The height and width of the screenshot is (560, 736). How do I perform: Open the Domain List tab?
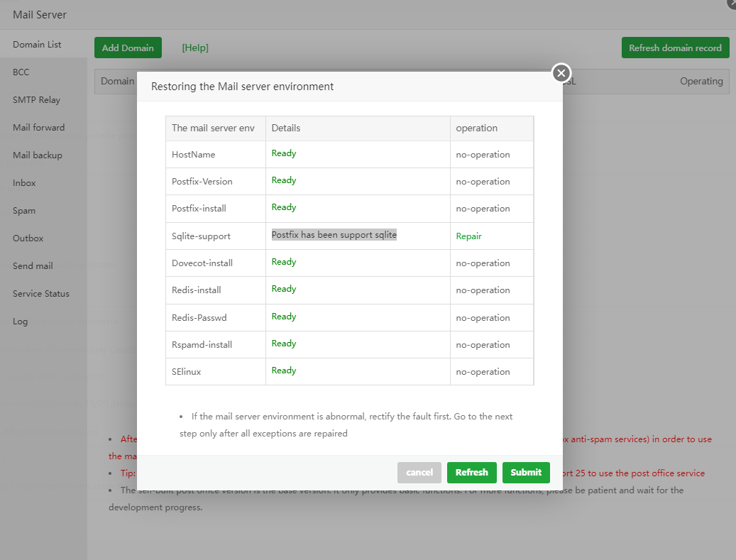37,45
